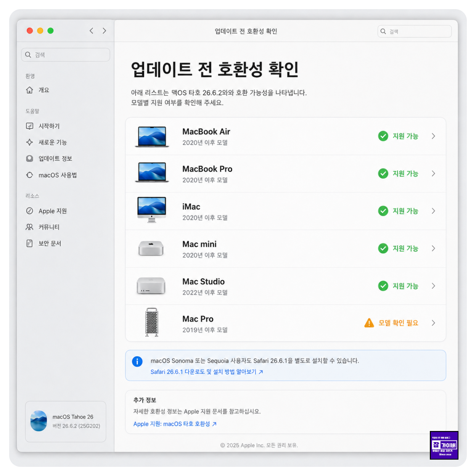
Task: Click the blue info icon in banner
Action: pyautogui.click(x=137, y=361)
